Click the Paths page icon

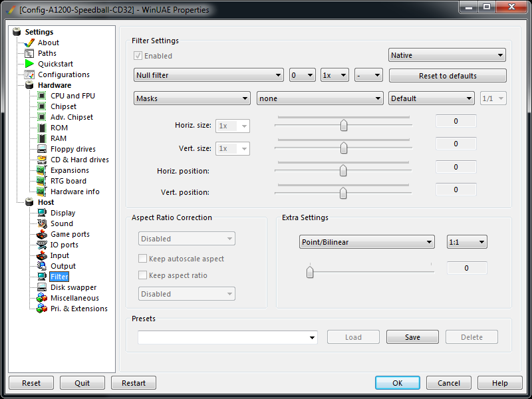(29, 53)
